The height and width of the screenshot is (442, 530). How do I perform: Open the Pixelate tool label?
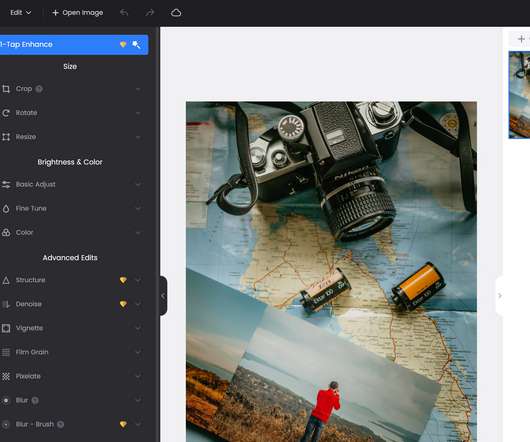tap(28, 376)
